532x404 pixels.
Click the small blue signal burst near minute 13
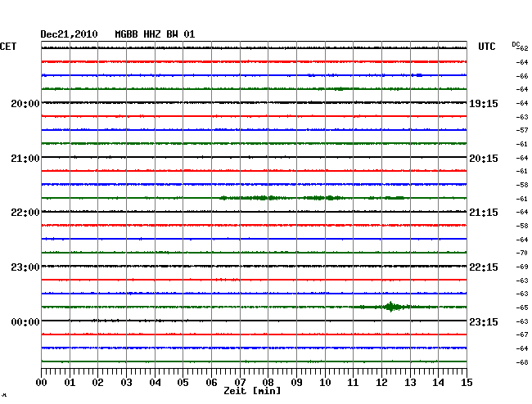pos(418,75)
